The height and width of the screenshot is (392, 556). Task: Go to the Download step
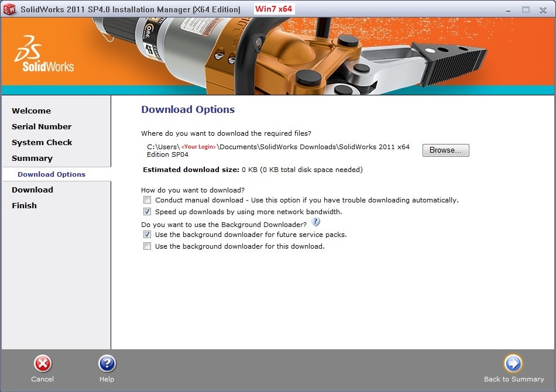pos(32,190)
